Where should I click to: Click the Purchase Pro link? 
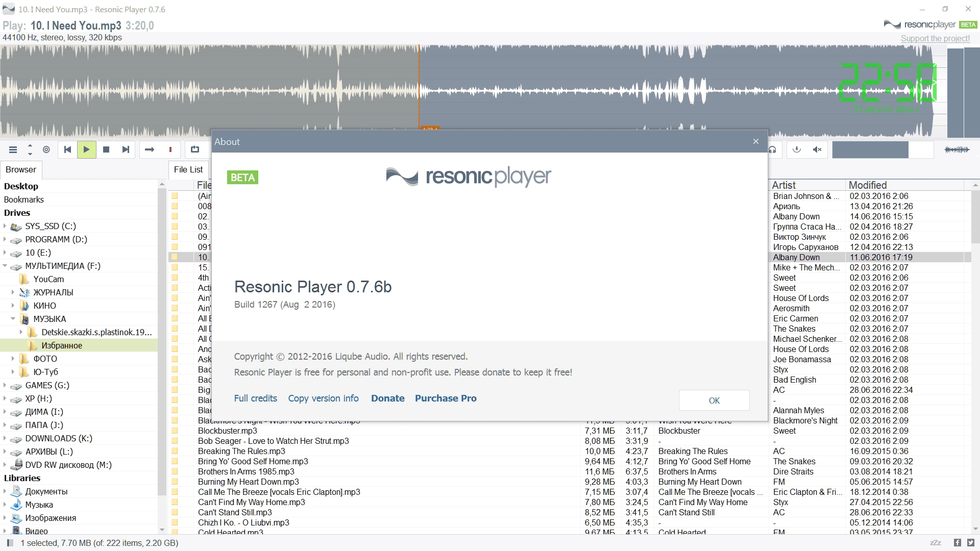tap(446, 398)
